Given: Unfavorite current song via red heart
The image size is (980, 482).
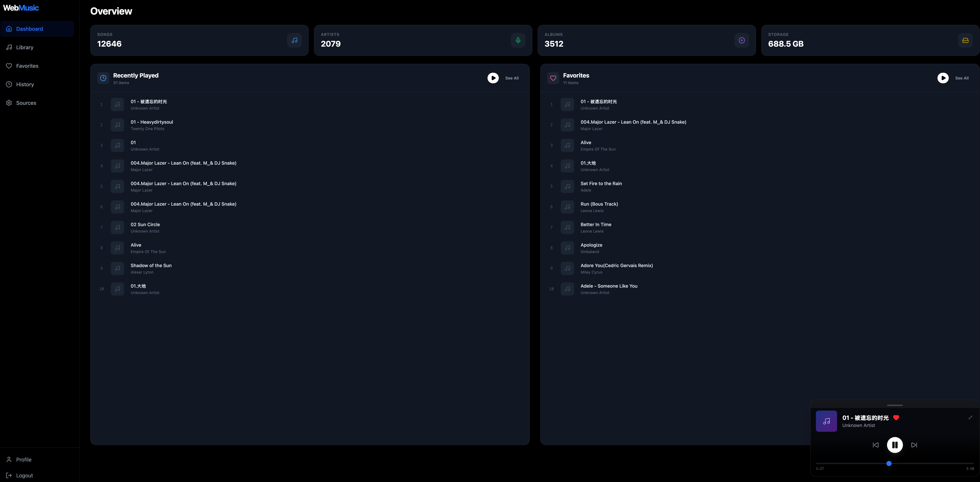Looking at the screenshot, I should click(896, 417).
